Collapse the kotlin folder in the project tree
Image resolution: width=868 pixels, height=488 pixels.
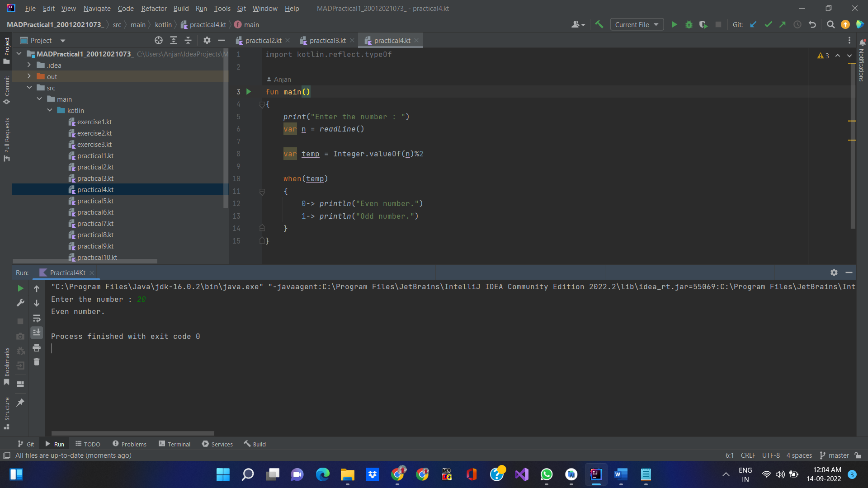50,110
